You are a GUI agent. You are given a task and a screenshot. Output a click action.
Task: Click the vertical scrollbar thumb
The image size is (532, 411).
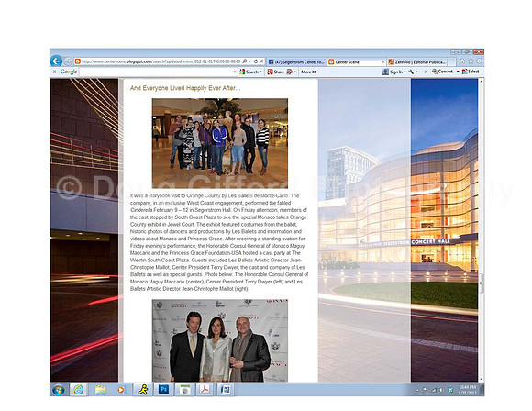point(482,283)
